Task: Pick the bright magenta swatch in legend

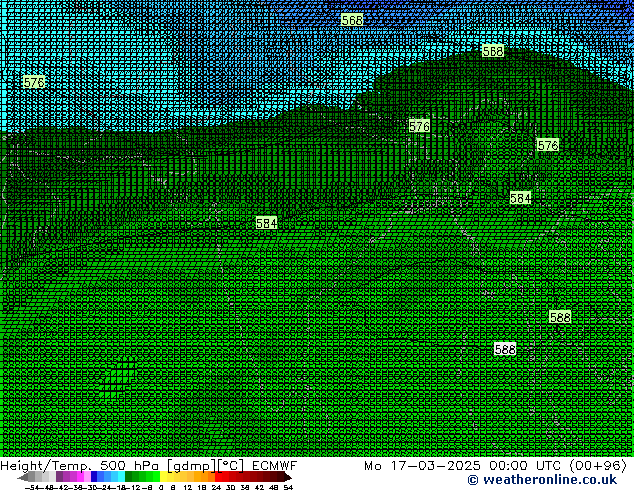Action: click(80, 477)
